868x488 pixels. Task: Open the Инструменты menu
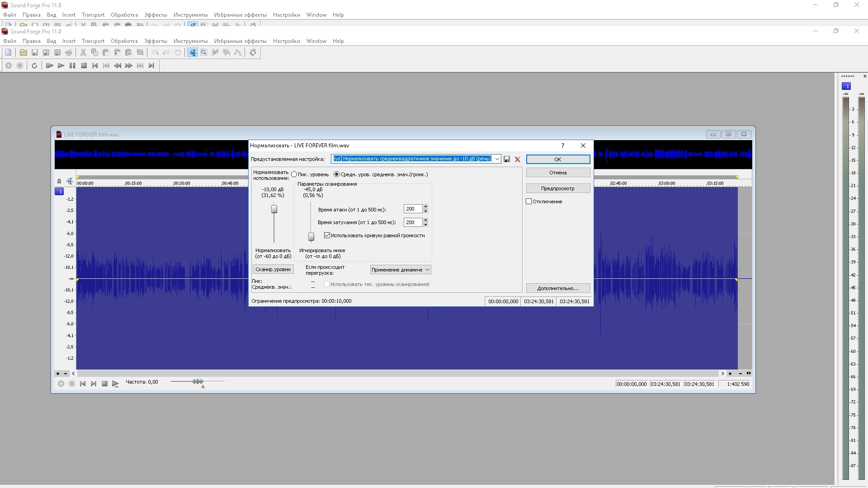click(x=190, y=41)
